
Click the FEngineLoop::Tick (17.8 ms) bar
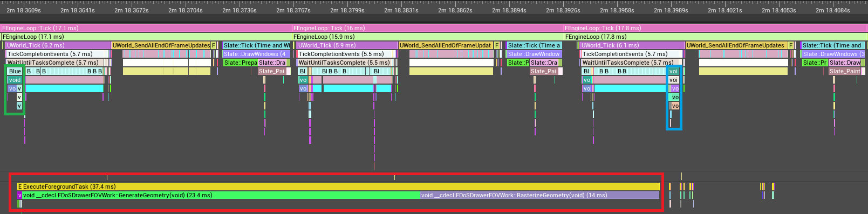pos(715,28)
